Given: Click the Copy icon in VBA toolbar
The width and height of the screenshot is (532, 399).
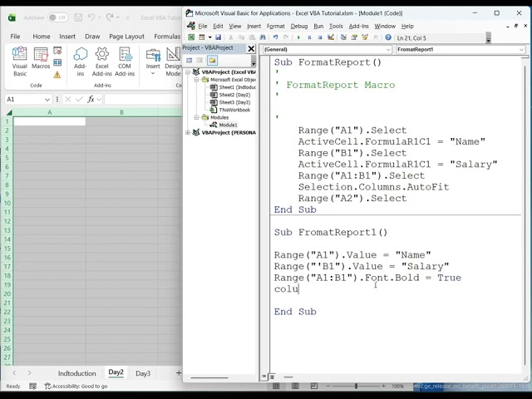Looking at the screenshot, I should pyautogui.click(x=241, y=37).
